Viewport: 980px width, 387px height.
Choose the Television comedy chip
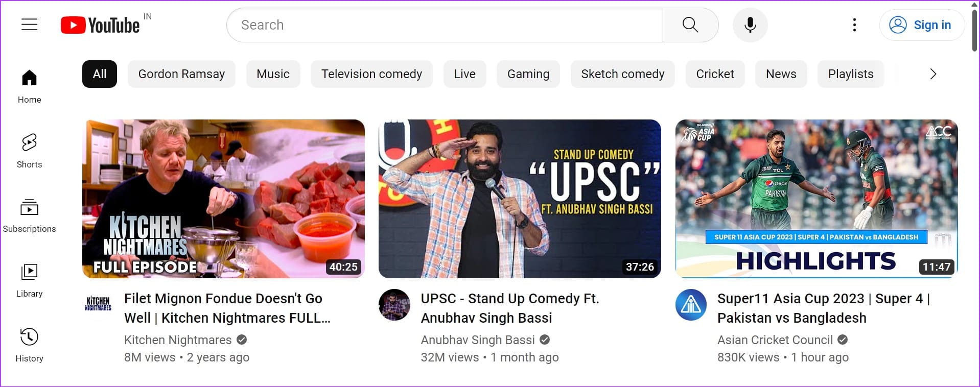371,74
